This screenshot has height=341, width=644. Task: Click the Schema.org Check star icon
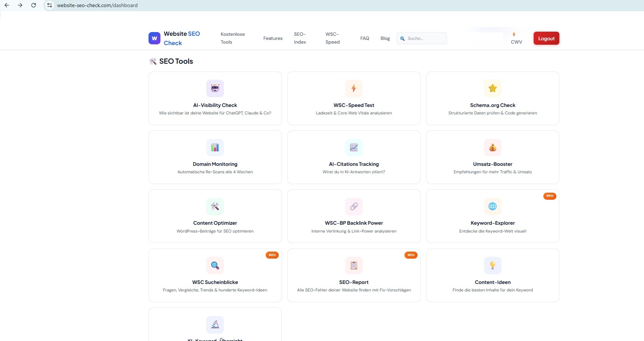pos(493,88)
